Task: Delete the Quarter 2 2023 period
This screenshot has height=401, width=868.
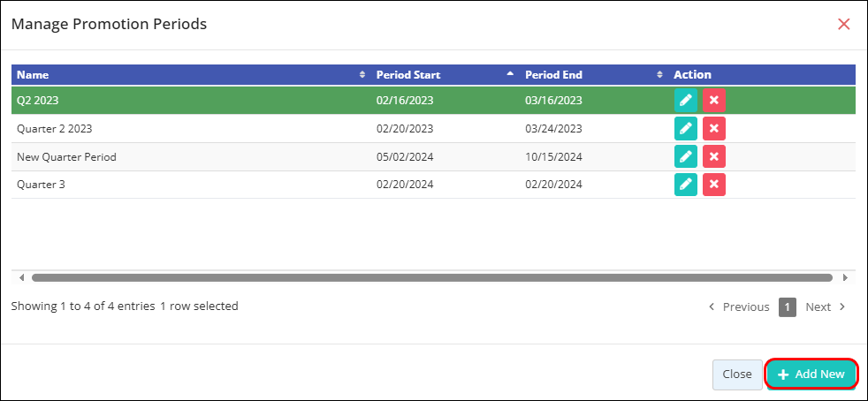Action: tap(714, 129)
